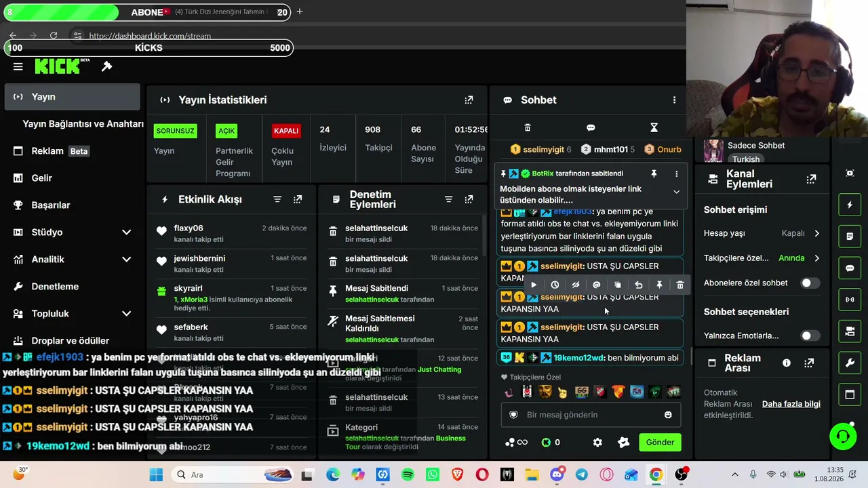Open Telegram from the taskbar
The width and height of the screenshot is (868, 488).
click(x=582, y=474)
